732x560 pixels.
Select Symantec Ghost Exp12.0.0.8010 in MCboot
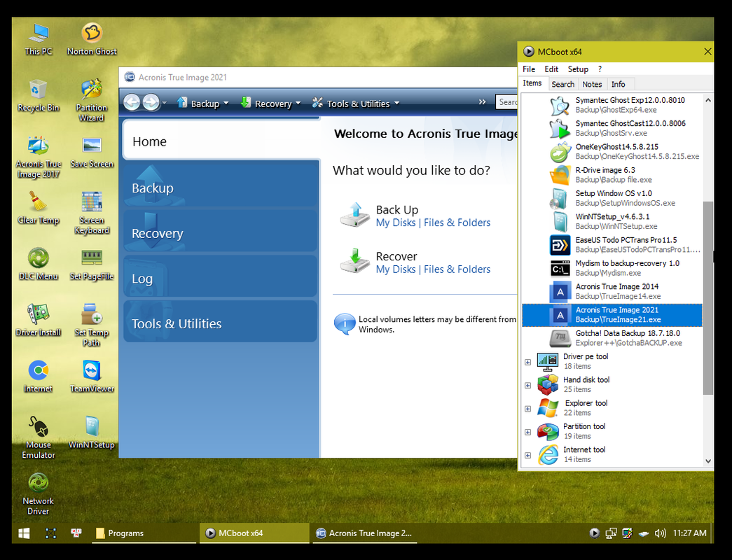pos(612,105)
